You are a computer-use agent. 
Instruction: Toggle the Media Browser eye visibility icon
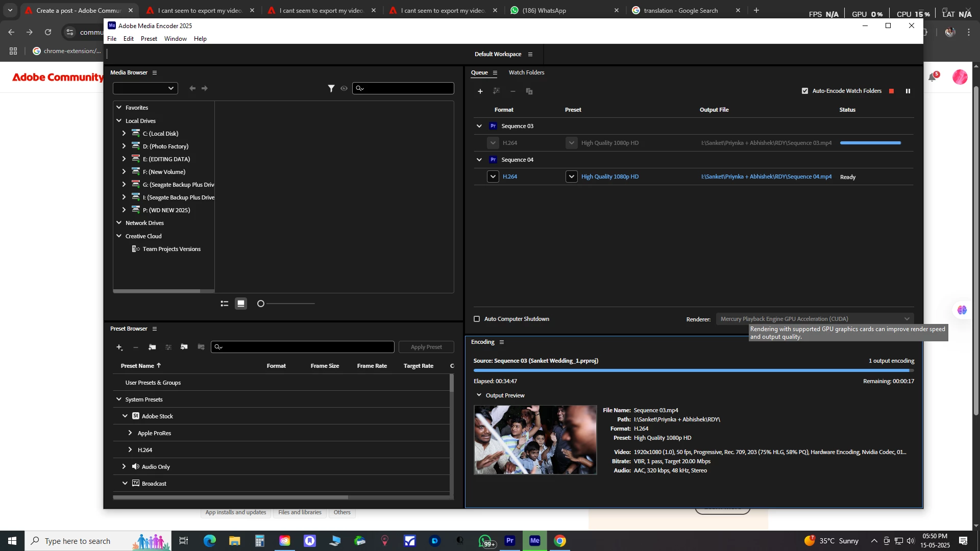click(x=344, y=89)
